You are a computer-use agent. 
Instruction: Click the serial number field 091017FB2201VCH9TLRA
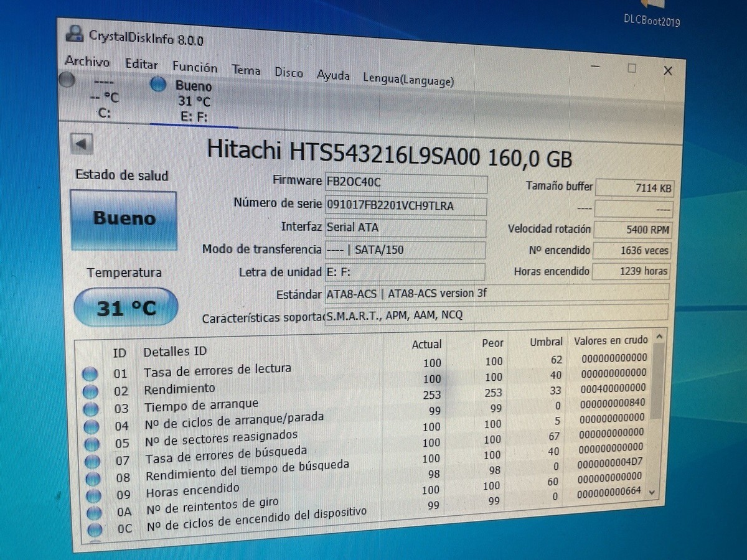(x=406, y=205)
